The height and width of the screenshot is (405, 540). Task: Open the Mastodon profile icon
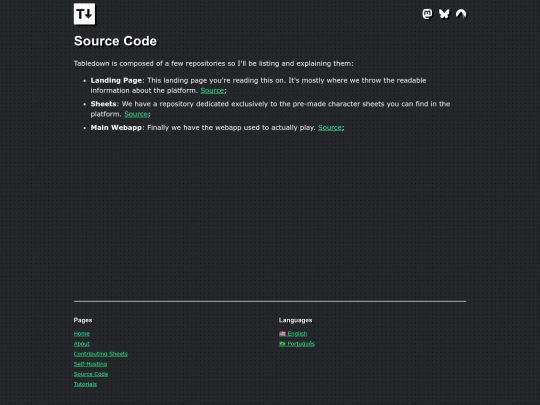pos(427,14)
